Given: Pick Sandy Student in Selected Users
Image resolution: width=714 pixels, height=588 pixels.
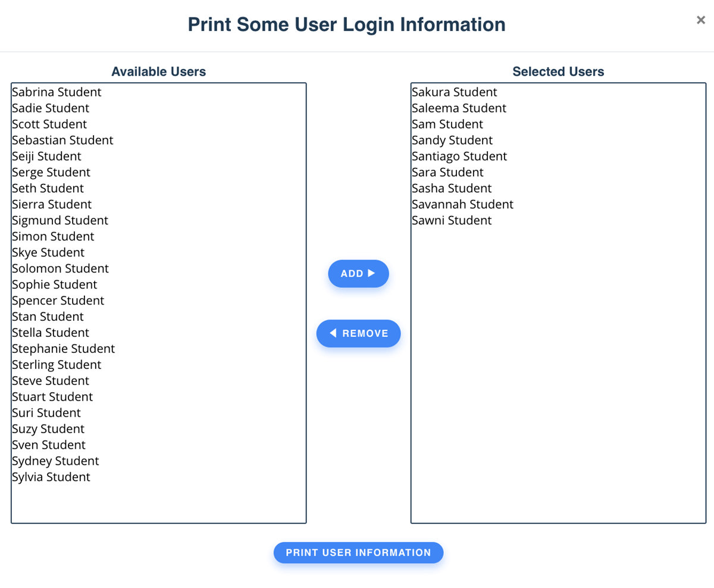Looking at the screenshot, I should [x=558, y=140].
